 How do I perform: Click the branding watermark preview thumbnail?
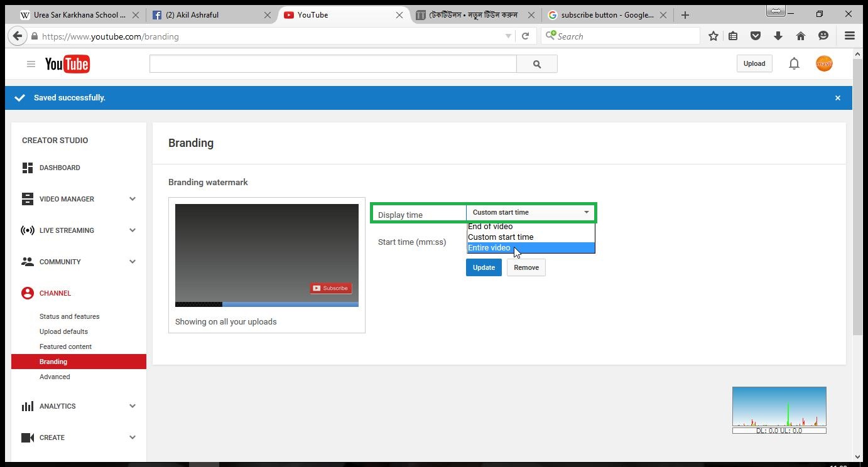tap(267, 255)
